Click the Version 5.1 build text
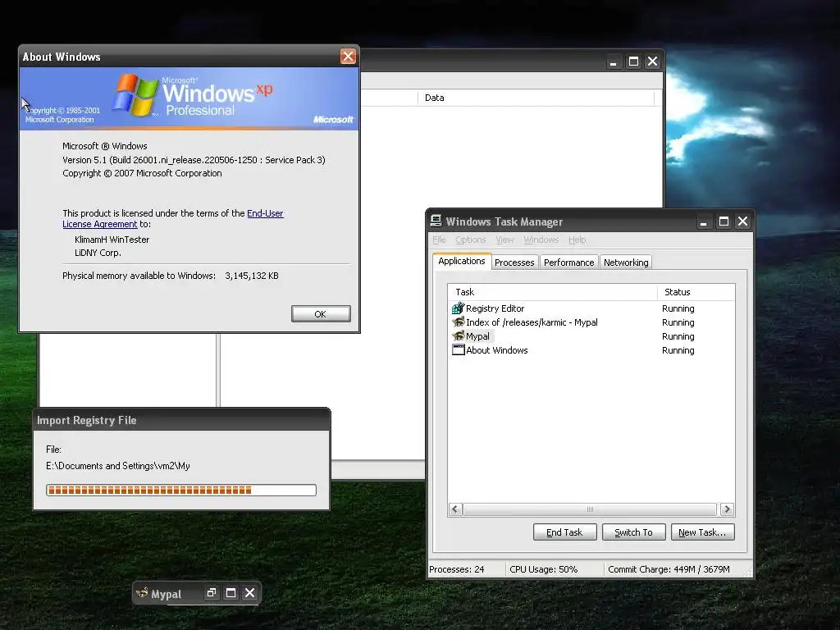 (194, 160)
